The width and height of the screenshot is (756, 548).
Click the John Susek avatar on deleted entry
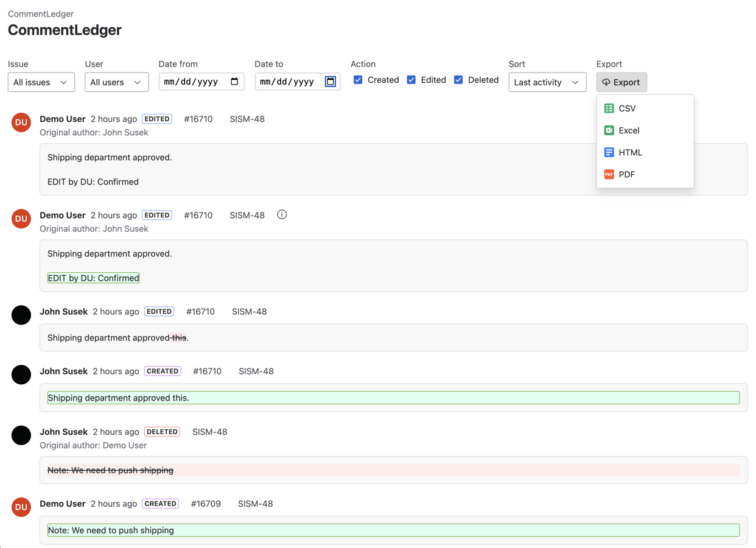pyautogui.click(x=21, y=435)
